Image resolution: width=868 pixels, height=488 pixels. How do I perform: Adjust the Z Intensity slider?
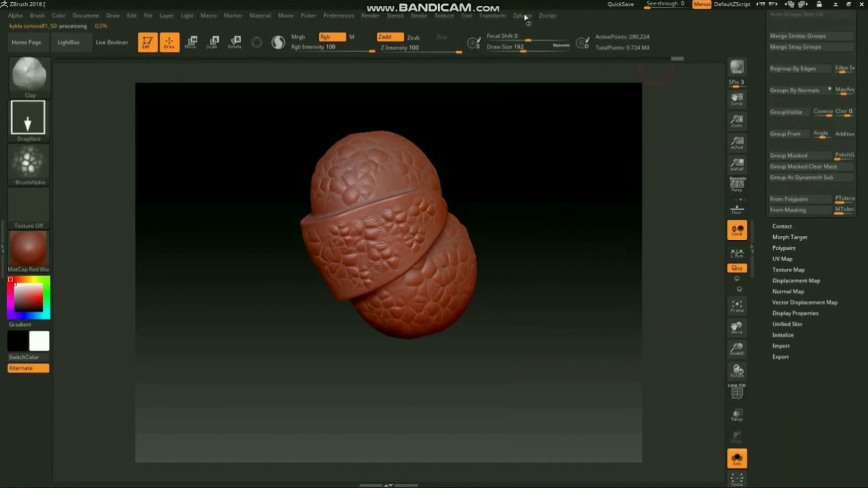coord(420,47)
